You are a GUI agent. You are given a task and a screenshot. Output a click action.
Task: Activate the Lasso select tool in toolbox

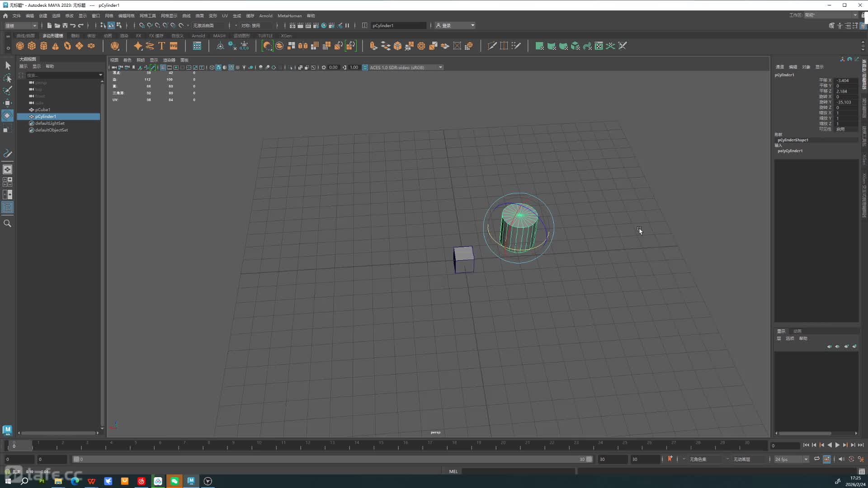coord(7,78)
